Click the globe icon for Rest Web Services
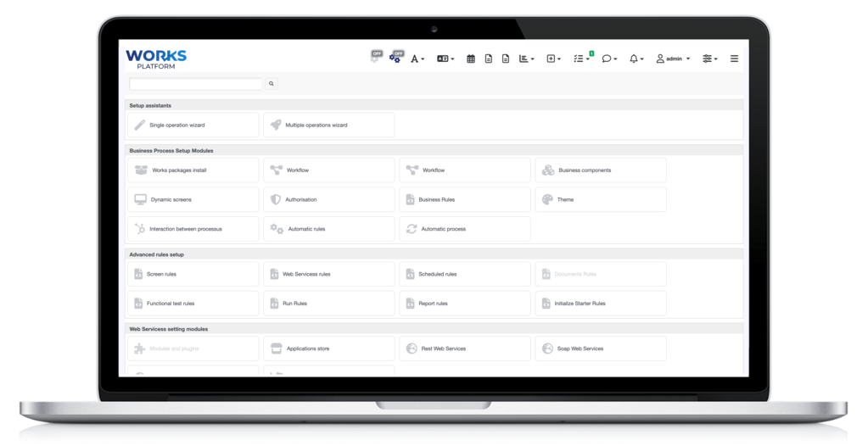The height and width of the screenshot is (446, 868). (412, 348)
